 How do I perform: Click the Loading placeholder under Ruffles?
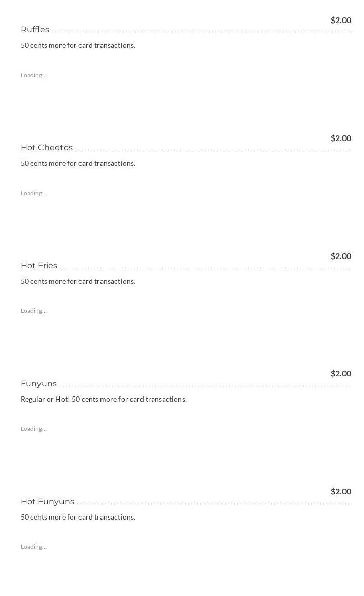(33, 75)
